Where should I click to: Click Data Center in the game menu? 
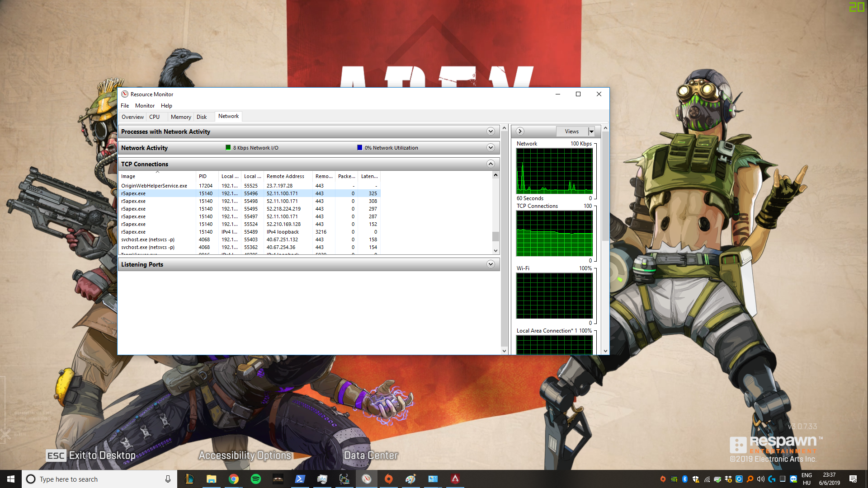[x=371, y=455]
